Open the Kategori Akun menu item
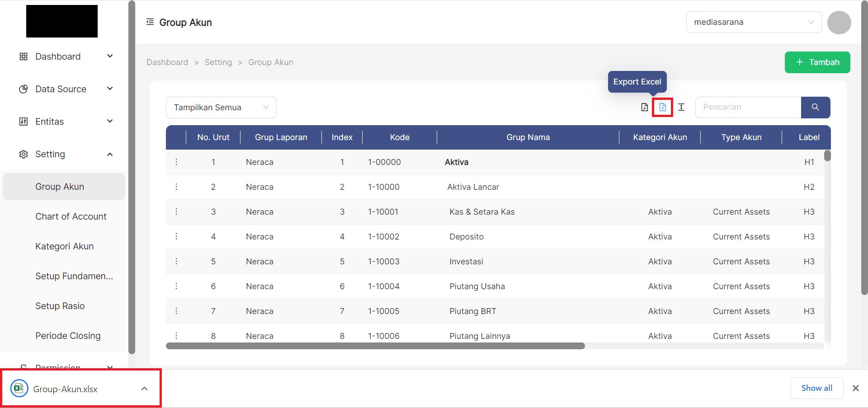The width and height of the screenshot is (868, 408). [64, 246]
